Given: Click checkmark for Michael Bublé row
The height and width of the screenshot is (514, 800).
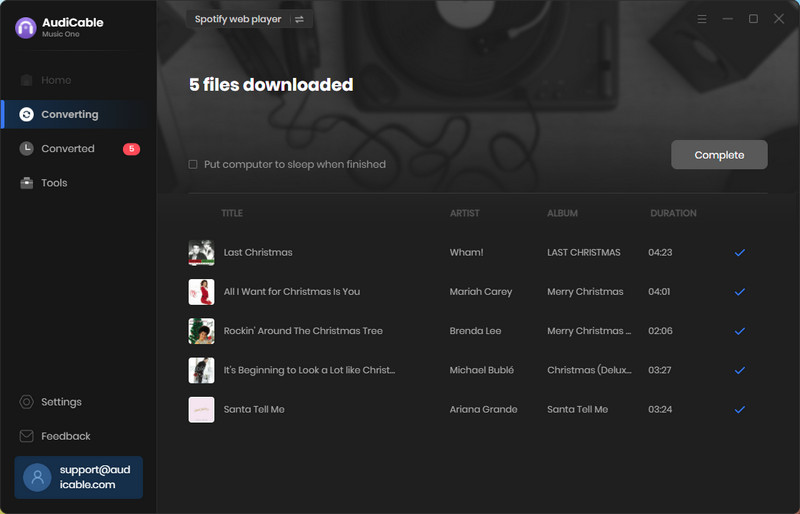Looking at the screenshot, I should (x=740, y=370).
